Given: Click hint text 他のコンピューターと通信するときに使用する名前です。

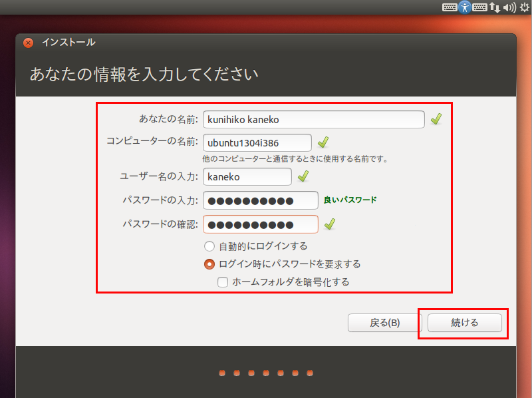Looking at the screenshot, I should [295, 158].
